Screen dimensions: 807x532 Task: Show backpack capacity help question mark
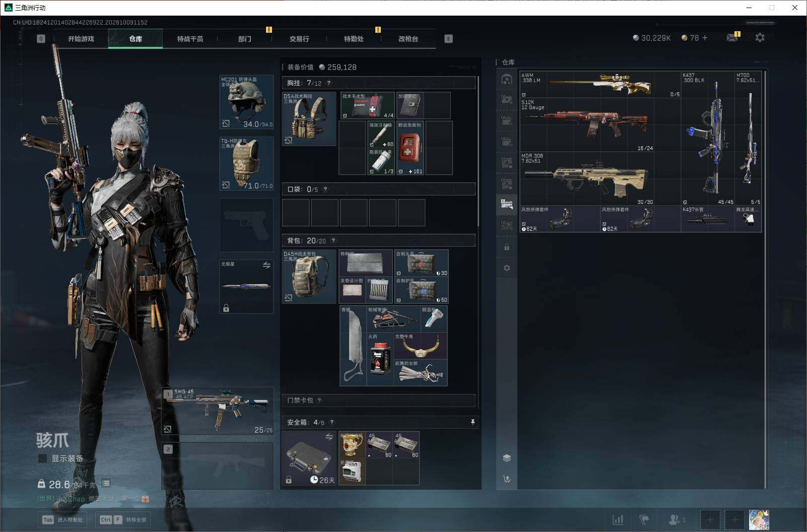[x=333, y=241]
